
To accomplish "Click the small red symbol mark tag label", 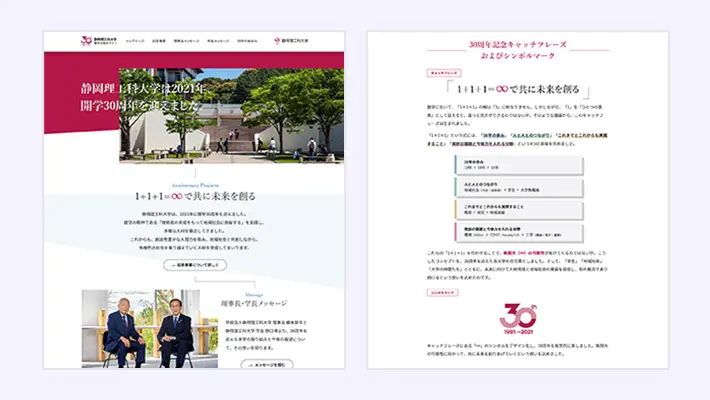I will [x=442, y=290].
